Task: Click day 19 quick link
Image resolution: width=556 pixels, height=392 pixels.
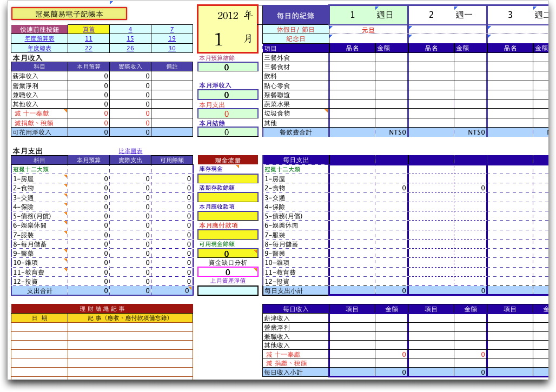Action: point(172,38)
